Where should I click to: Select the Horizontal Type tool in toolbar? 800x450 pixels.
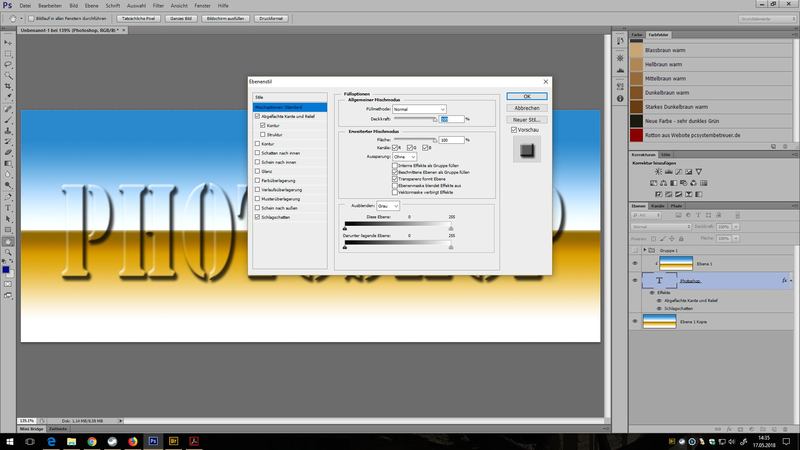point(8,208)
